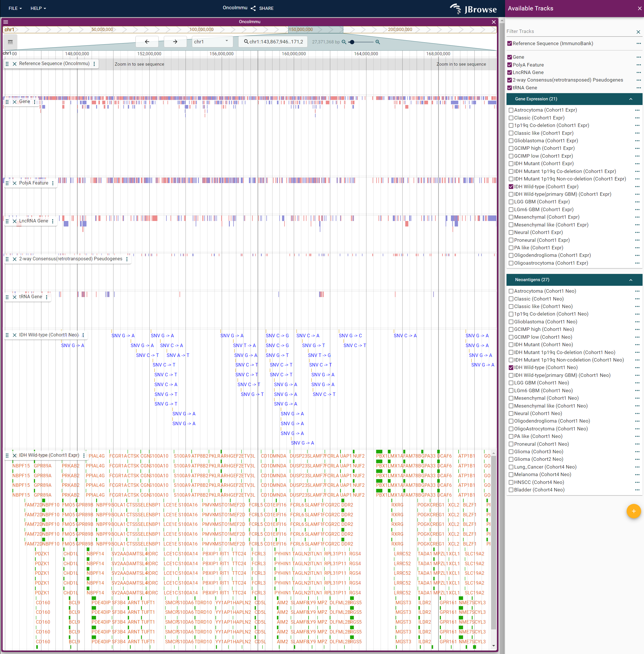Pan right with the forward arrow
Screen dimensions: 644x654
175,42
